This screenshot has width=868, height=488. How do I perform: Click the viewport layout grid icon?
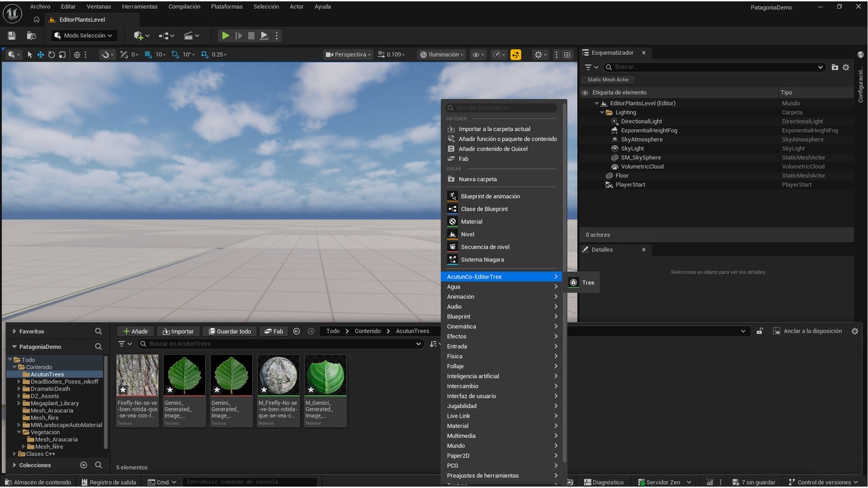coord(568,55)
